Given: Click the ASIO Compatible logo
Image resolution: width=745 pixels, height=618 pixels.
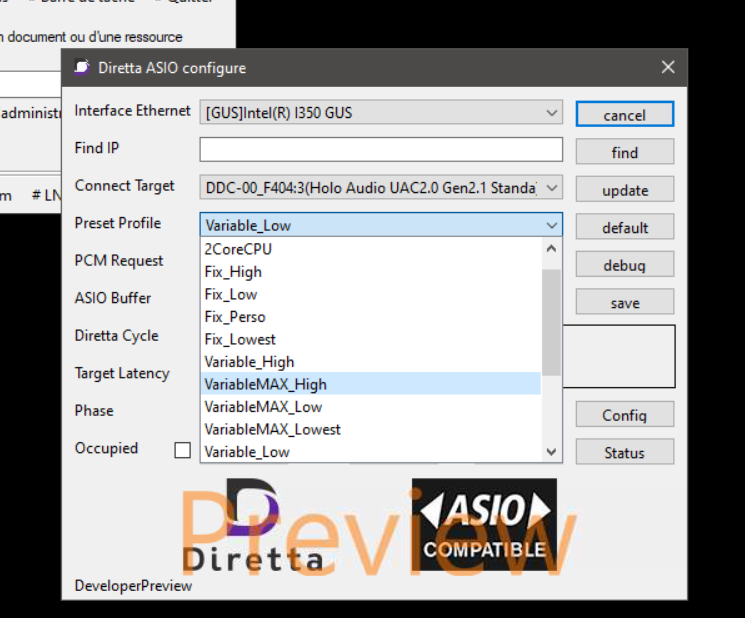Looking at the screenshot, I should (484, 524).
